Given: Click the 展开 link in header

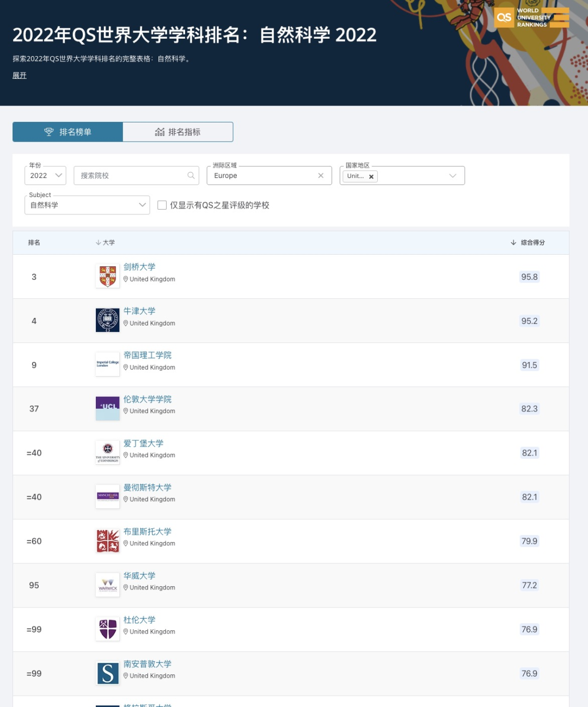Looking at the screenshot, I should 20,75.
